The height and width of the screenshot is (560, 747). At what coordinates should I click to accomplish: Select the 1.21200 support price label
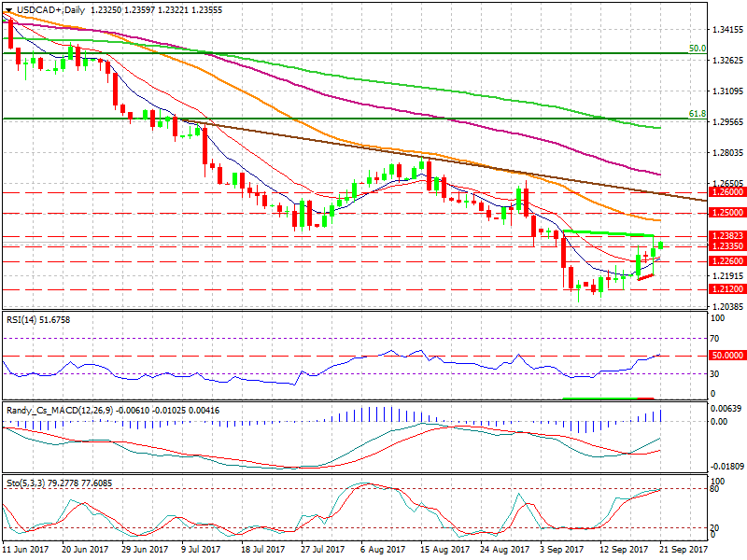(726, 289)
